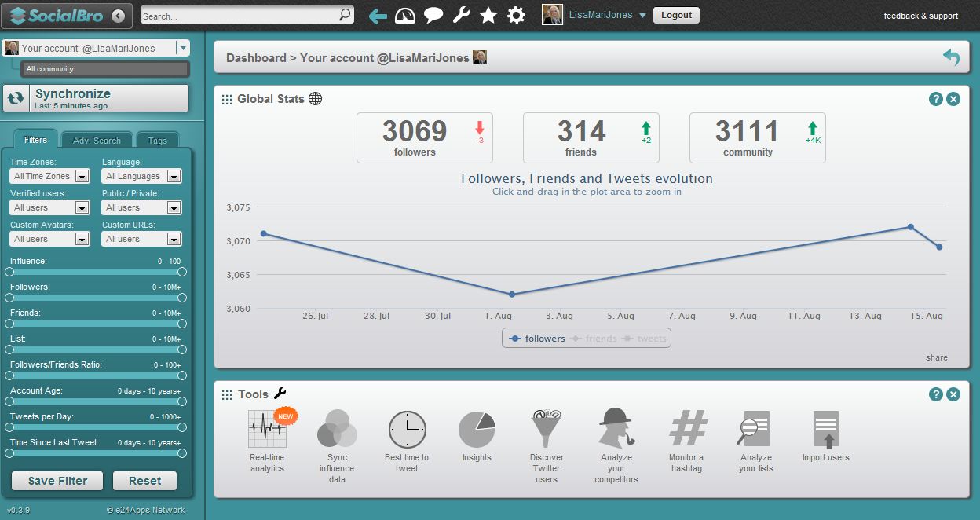Screen dimensions: 980x520
Task: Open the speech bubble messages icon
Action: pyautogui.click(x=433, y=16)
